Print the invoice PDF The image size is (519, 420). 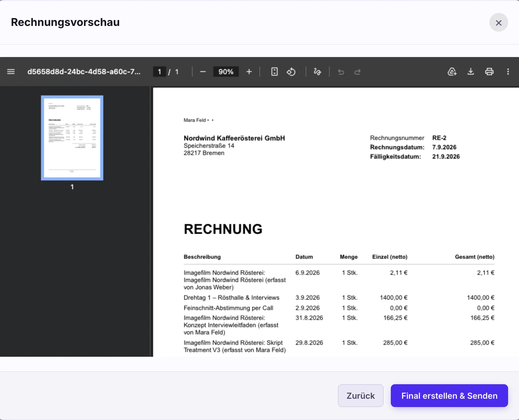click(x=489, y=72)
